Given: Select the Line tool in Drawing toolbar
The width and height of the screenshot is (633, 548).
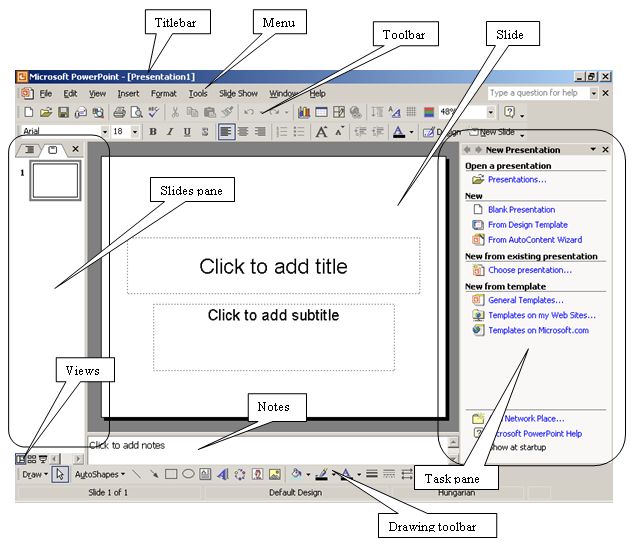Looking at the screenshot, I should pyautogui.click(x=136, y=474).
